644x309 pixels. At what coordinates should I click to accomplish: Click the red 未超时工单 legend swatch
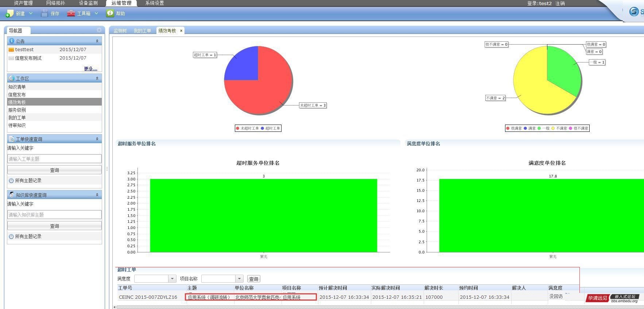point(238,128)
